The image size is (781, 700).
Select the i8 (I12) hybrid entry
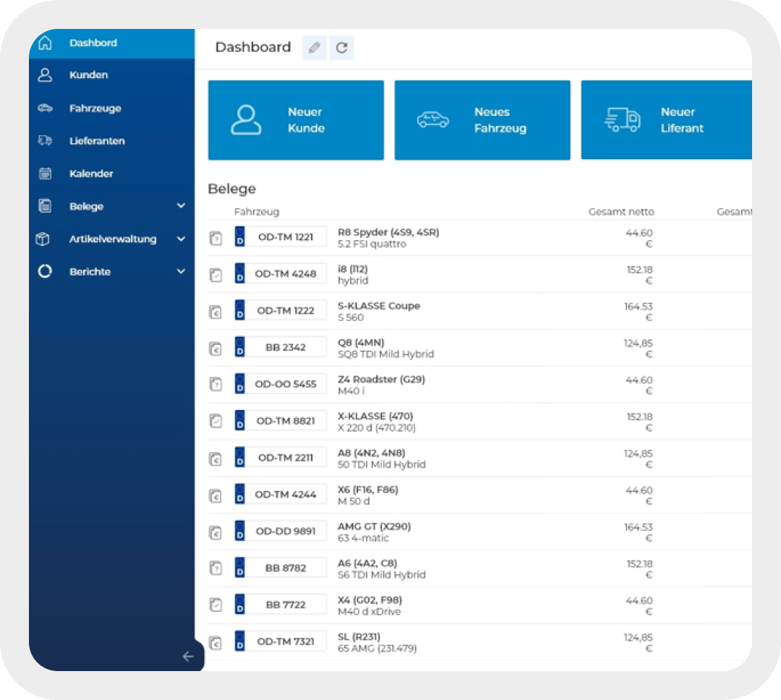(x=353, y=275)
